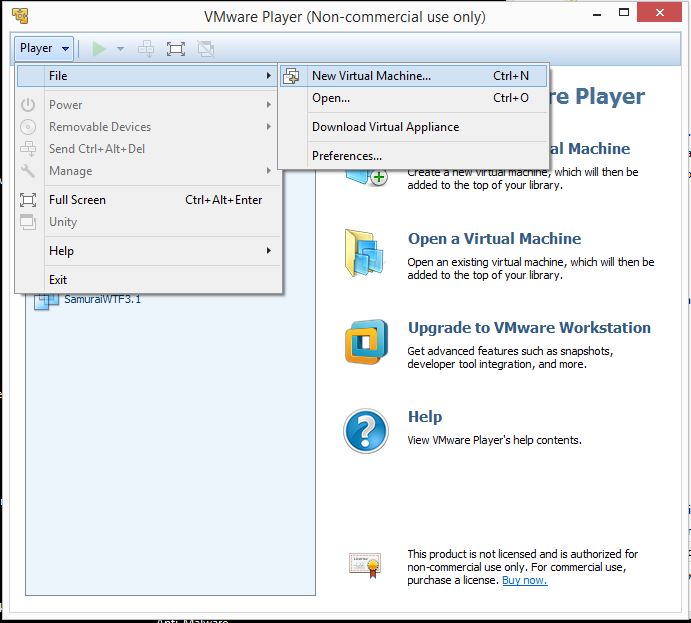This screenshot has width=691, height=623.
Task: Select Download Virtual Appliance
Action: tap(413, 127)
